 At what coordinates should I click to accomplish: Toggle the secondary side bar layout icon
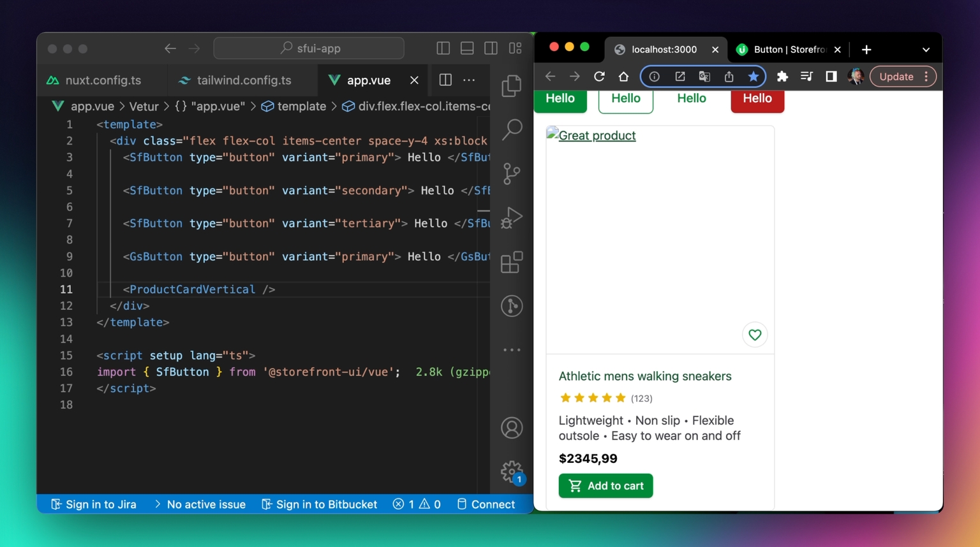[491, 48]
